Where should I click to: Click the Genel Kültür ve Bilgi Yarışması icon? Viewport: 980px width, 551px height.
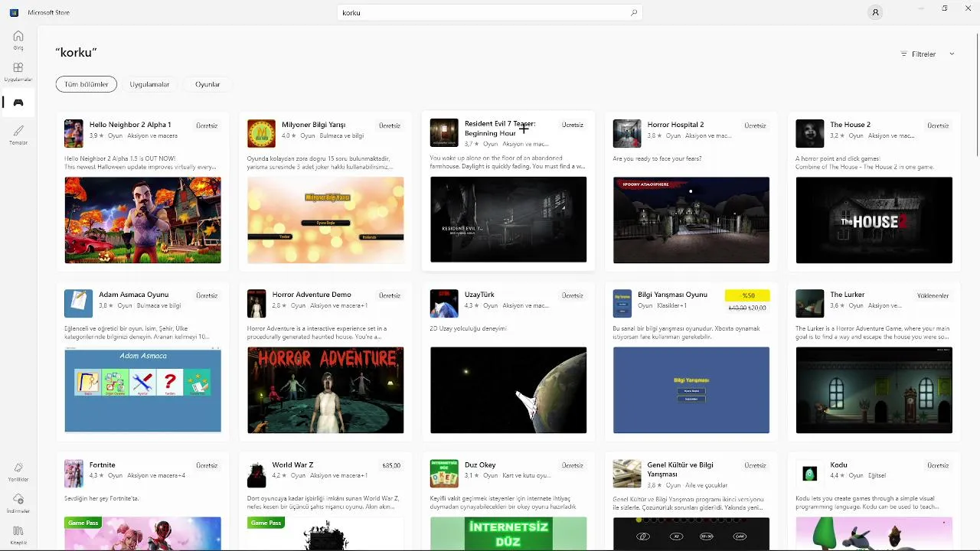(x=627, y=474)
